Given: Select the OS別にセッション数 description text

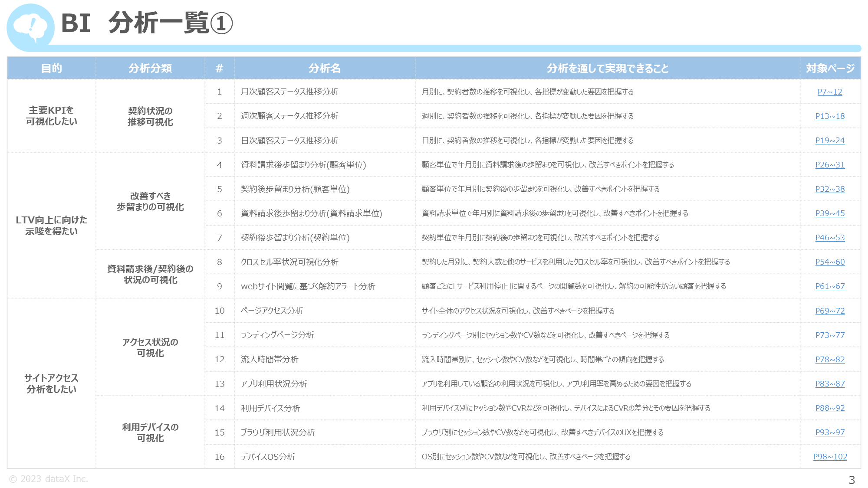Looking at the screenshot, I should (x=526, y=457).
